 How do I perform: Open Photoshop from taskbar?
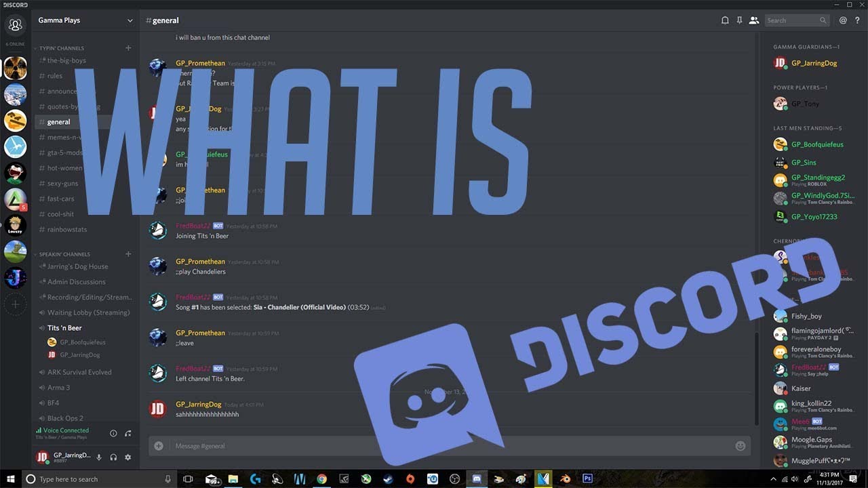coord(587,479)
